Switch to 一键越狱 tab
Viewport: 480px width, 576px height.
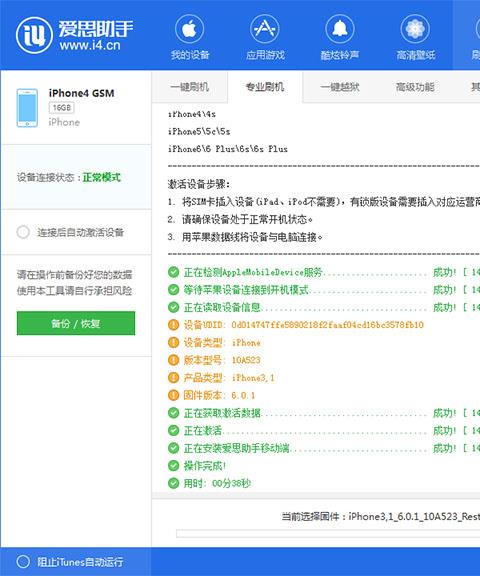(340, 87)
